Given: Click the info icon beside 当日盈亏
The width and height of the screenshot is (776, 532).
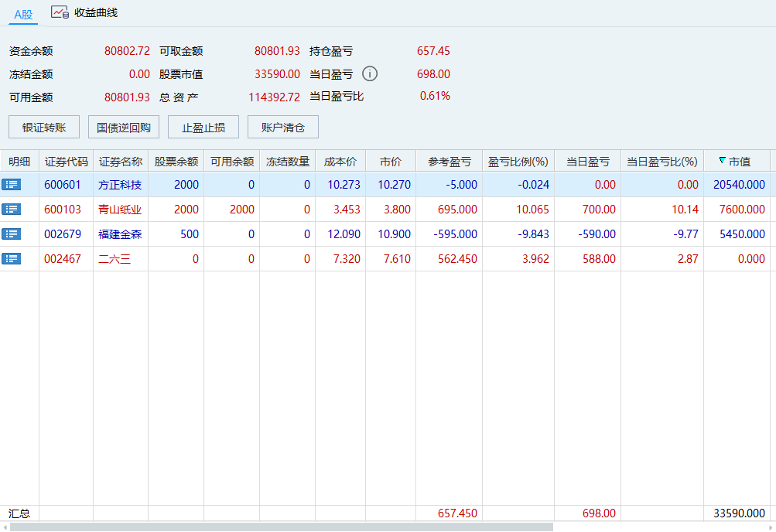Looking at the screenshot, I should tap(370, 73).
